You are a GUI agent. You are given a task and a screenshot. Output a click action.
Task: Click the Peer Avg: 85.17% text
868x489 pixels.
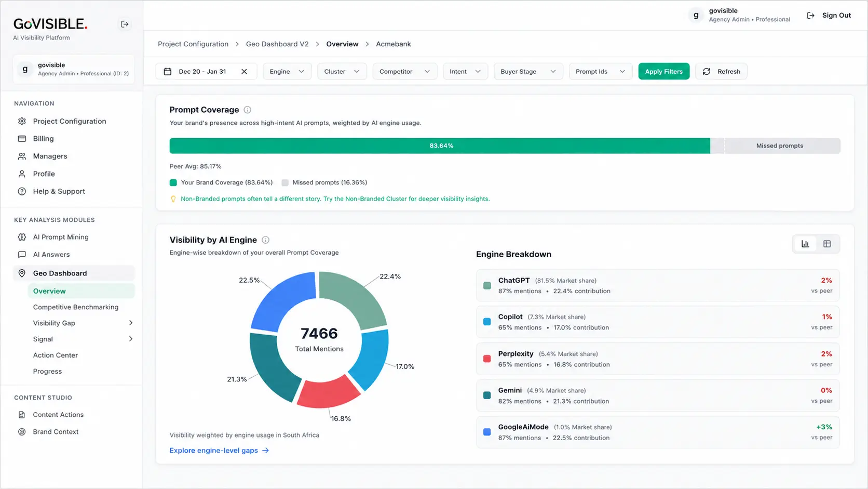(x=196, y=167)
